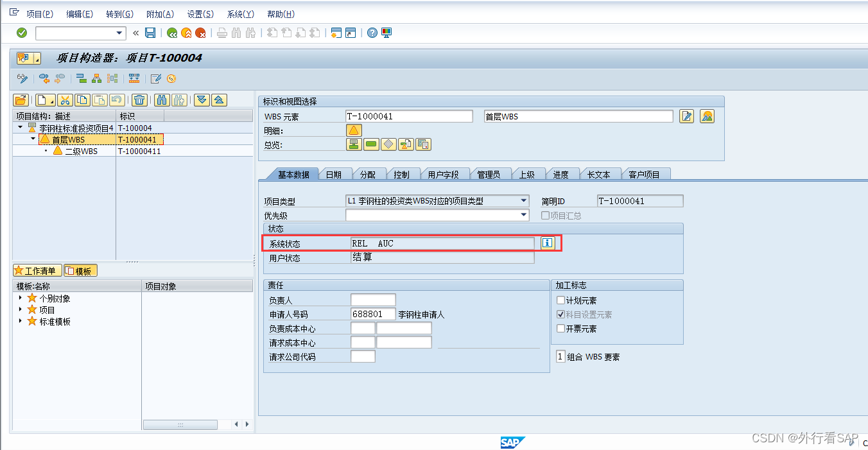Viewport: 868px width, 450px height.
Task: Enable the 开票元素 checkbox
Action: point(560,328)
